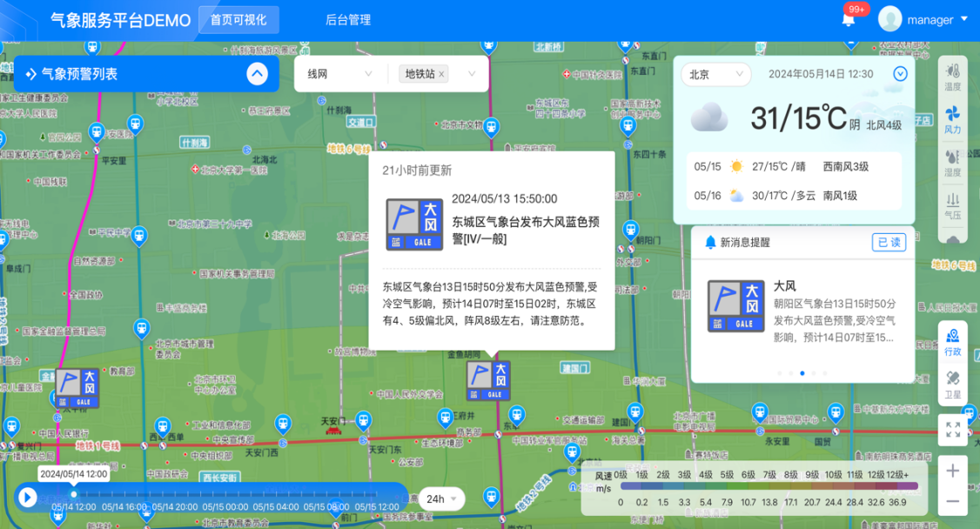Select the 气压 (pressure) layer icon
This screenshot has height=529, width=980.
953,206
